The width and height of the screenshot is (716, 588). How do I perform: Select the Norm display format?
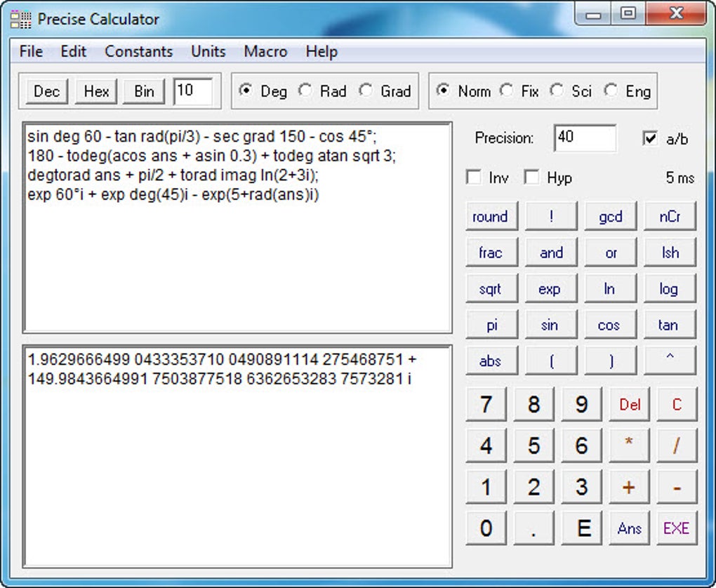point(463,91)
